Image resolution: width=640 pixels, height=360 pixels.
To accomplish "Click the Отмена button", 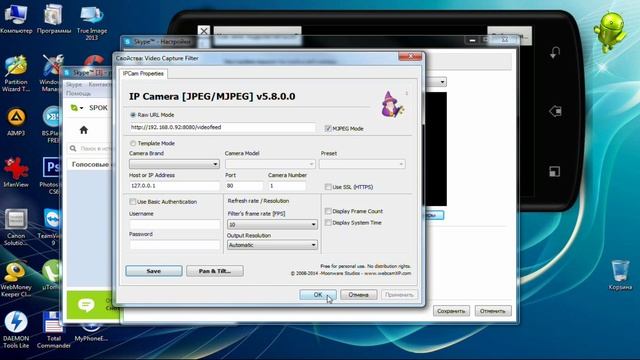I will [x=359, y=295].
